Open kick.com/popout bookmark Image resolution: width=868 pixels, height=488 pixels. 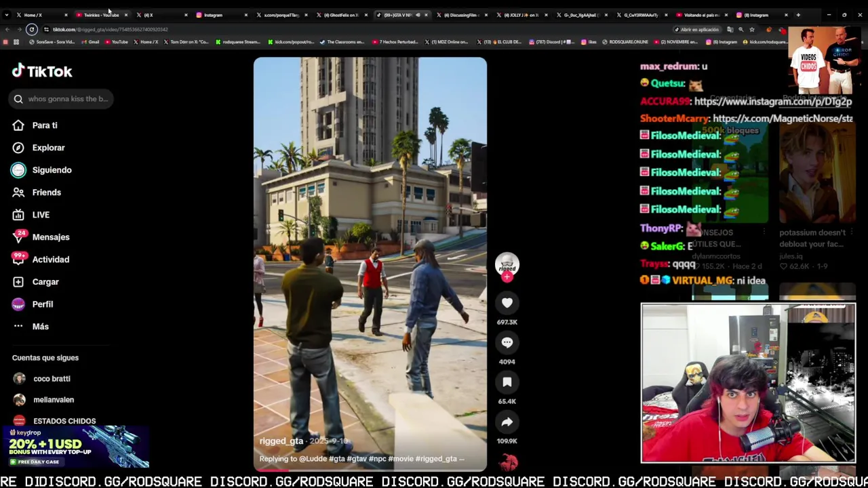pos(290,42)
